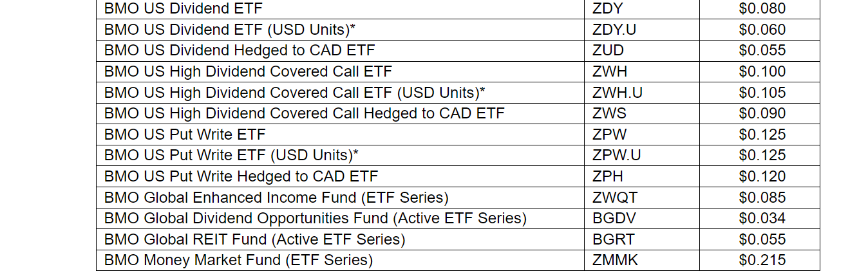Select BMO US Dividend Hedged to CAD ETF
Image resolution: width=868 pixels, height=278 pixels.
tap(239, 50)
